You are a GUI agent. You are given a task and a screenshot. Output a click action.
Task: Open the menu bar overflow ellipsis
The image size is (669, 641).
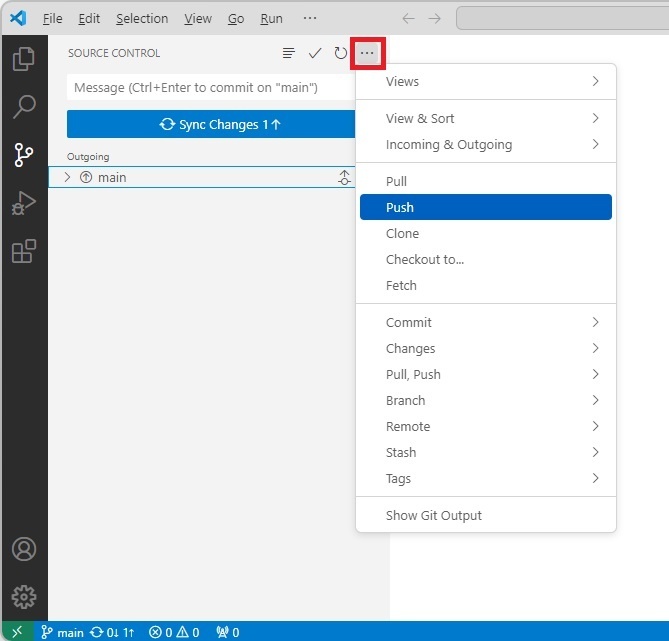click(310, 18)
